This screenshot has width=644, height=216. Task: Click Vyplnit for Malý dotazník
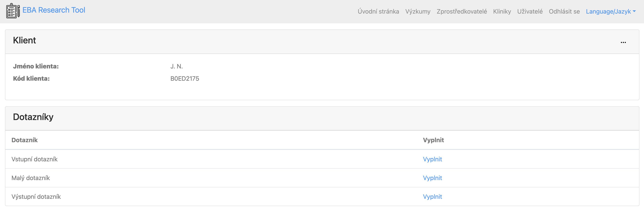[x=432, y=178]
